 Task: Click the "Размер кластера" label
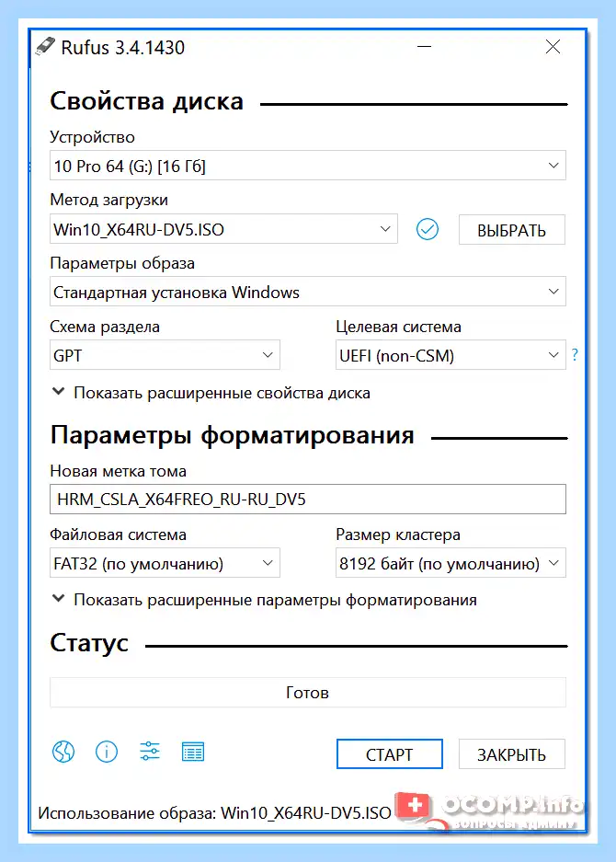pos(398,534)
